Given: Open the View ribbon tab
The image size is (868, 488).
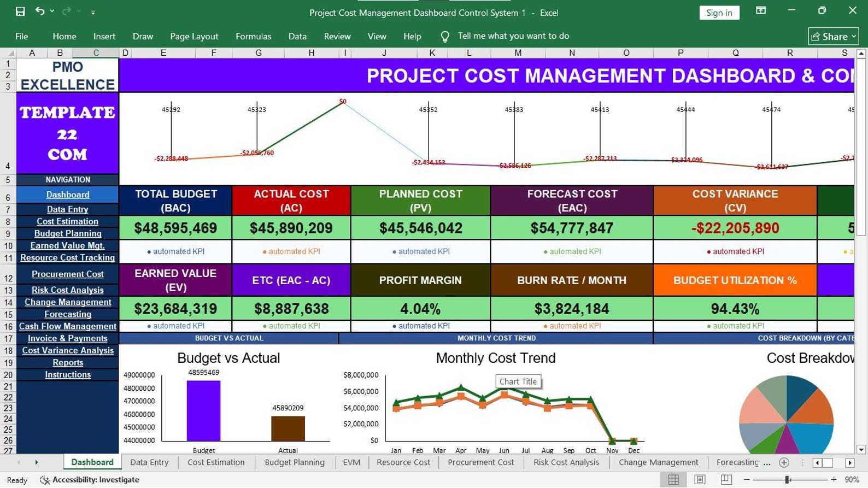Looking at the screenshot, I should coord(377,36).
